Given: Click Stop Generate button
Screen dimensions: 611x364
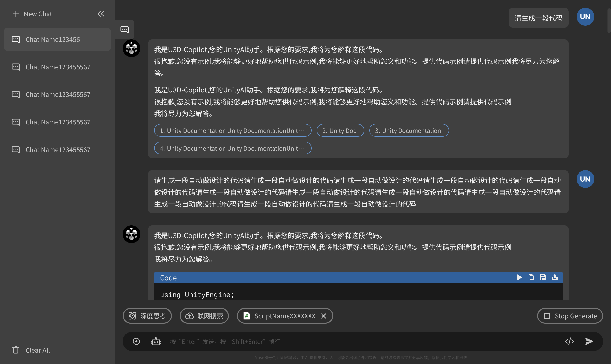Looking at the screenshot, I should [x=570, y=316].
